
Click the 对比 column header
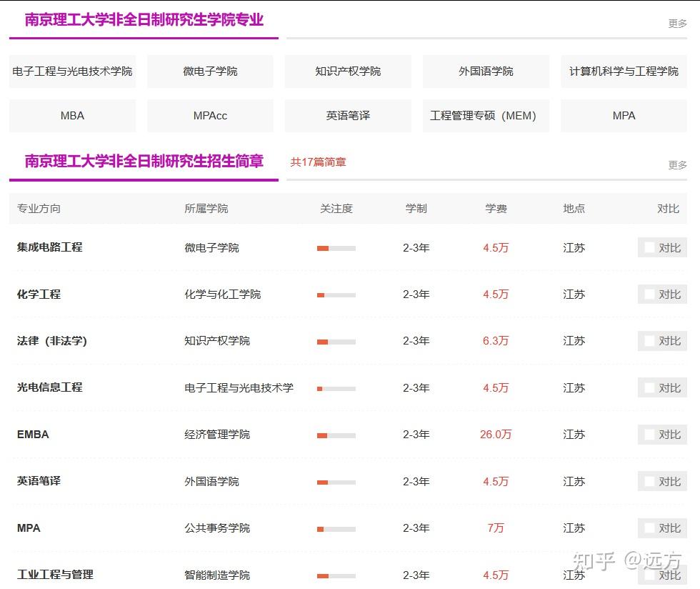pos(668,209)
